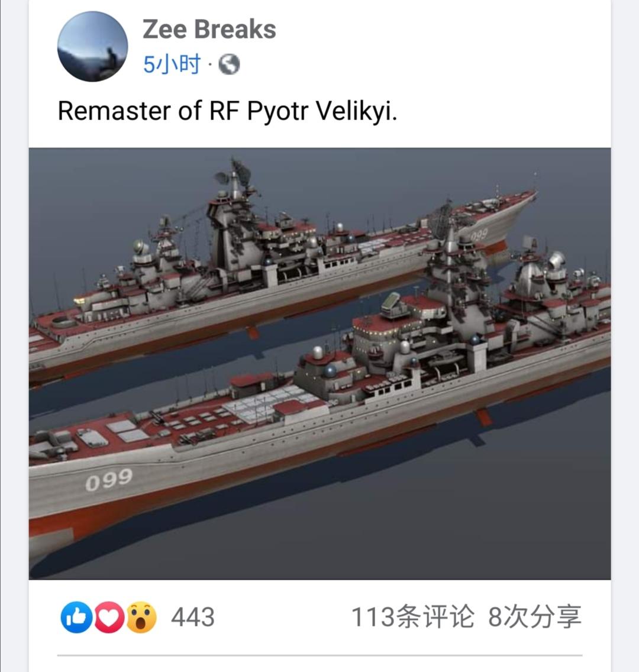Click the orange rudder fin under the farther hull

253,332
